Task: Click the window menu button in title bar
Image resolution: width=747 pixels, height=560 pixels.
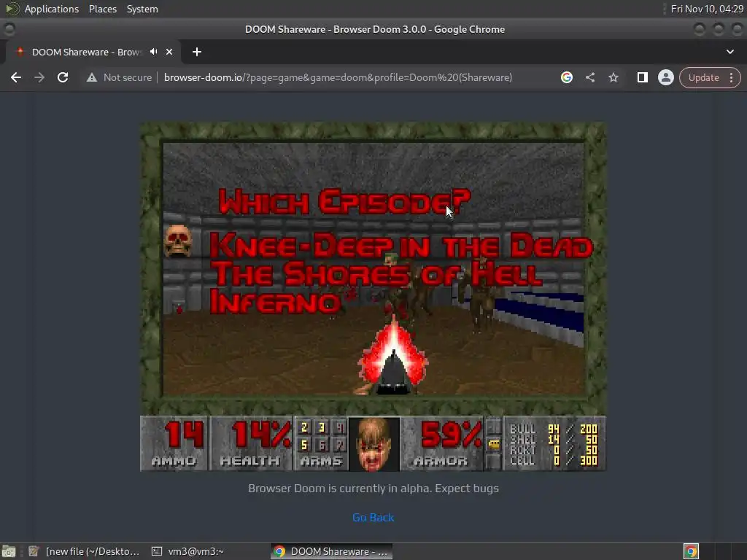Action: click(9, 29)
